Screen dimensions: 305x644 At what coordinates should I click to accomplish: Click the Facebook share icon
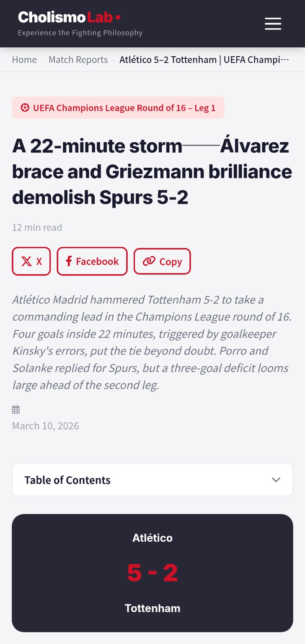68,261
